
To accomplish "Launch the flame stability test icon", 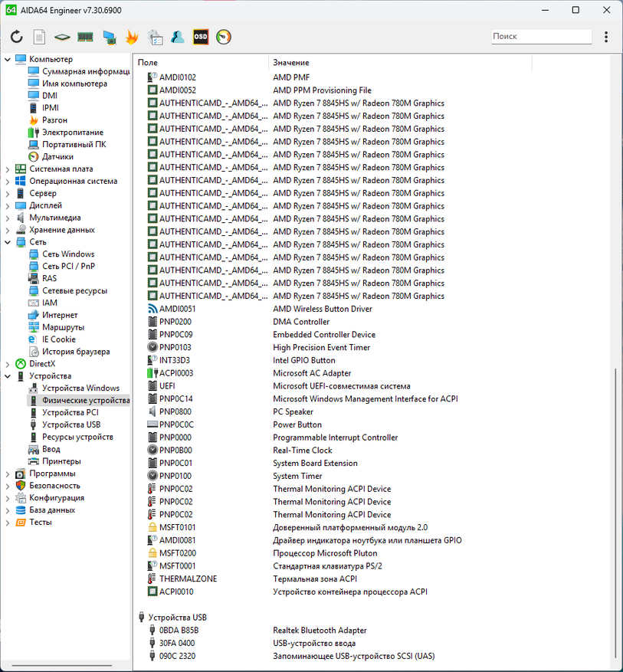I will click(132, 37).
